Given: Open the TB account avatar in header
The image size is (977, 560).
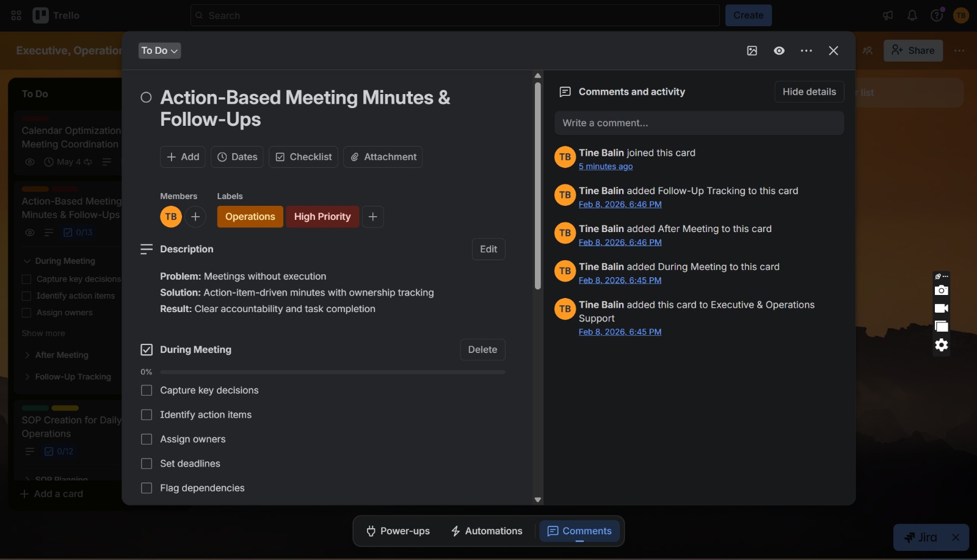Looking at the screenshot, I should [961, 15].
